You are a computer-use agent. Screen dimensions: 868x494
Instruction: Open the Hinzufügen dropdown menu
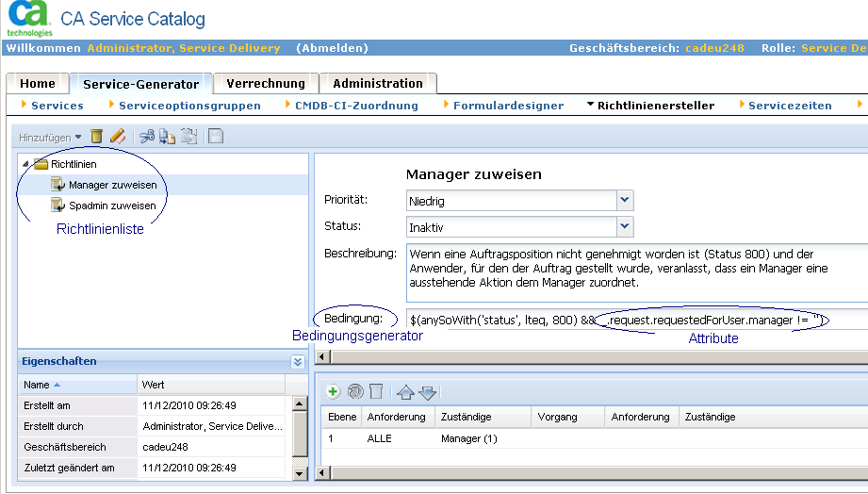click(x=50, y=138)
